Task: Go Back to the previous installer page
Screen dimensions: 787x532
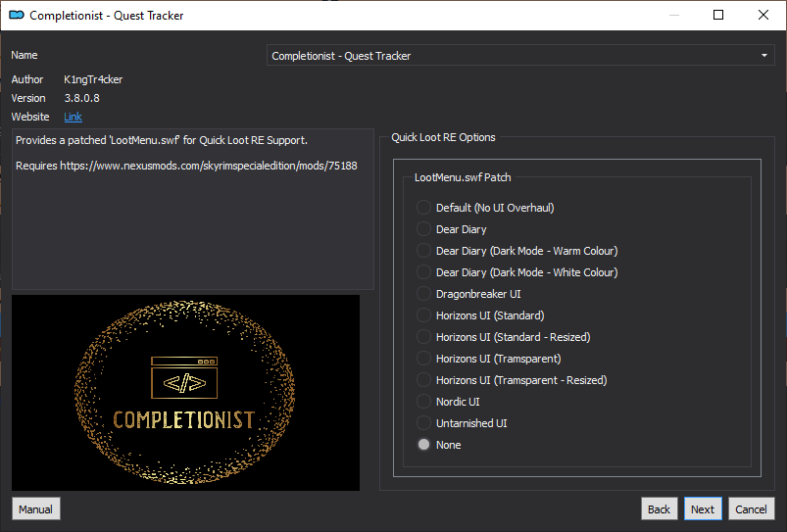Action: pos(659,508)
